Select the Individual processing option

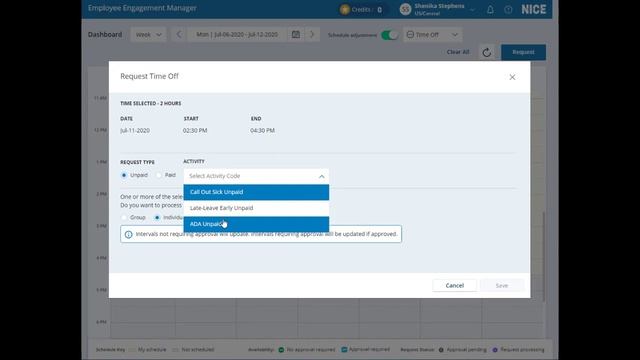coord(157,218)
